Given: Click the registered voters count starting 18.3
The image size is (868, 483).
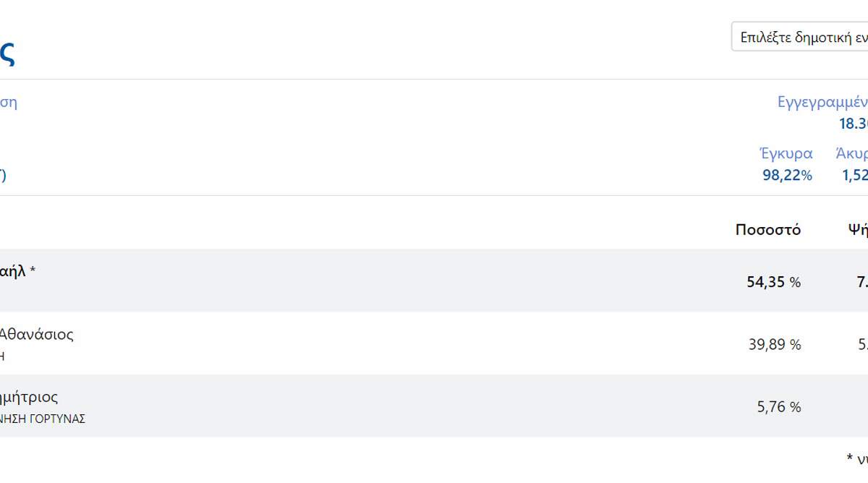Looking at the screenshot, I should click(854, 124).
